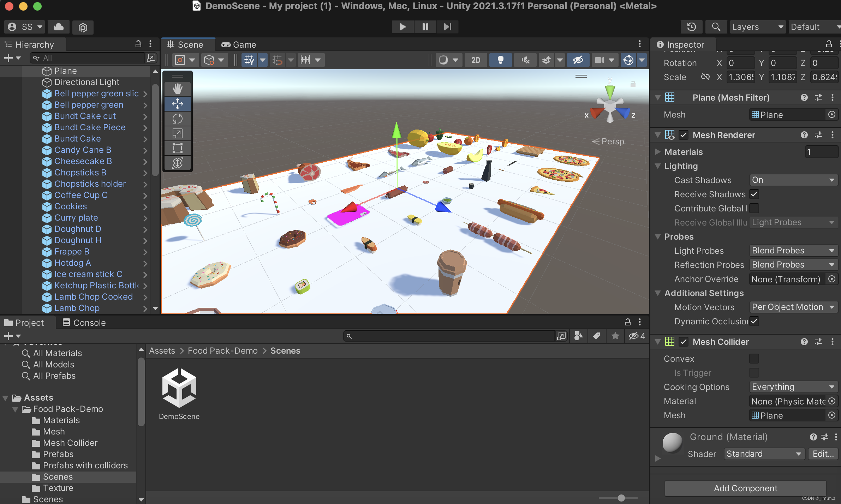Enable Convex on the Mesh Collider

(x=754, y=358)
